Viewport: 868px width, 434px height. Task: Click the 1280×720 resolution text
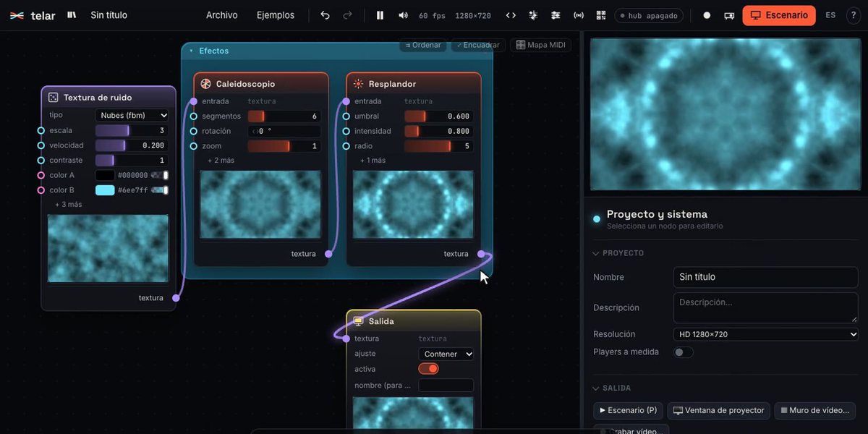(473, 16)
